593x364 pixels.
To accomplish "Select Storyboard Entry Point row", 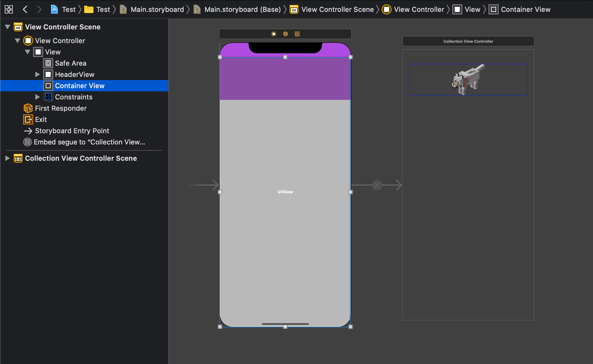I will point(84,131).
